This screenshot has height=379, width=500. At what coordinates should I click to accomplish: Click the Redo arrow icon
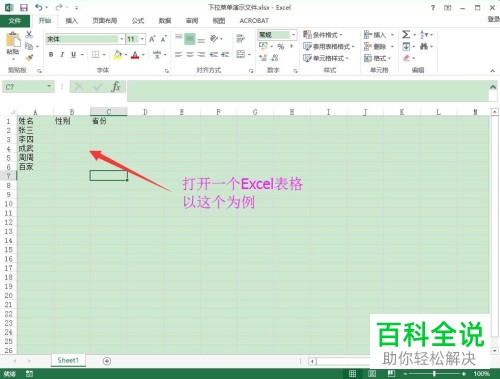click(x=59, y=7)
